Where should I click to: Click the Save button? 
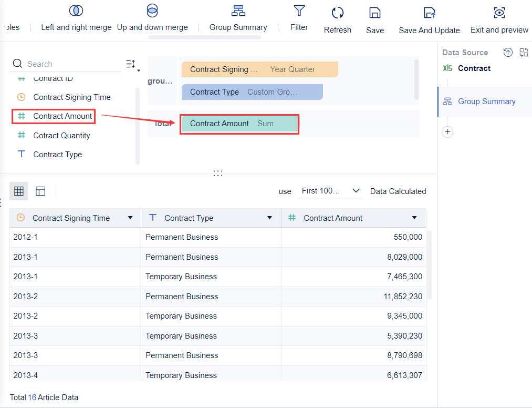coord(375,13)
